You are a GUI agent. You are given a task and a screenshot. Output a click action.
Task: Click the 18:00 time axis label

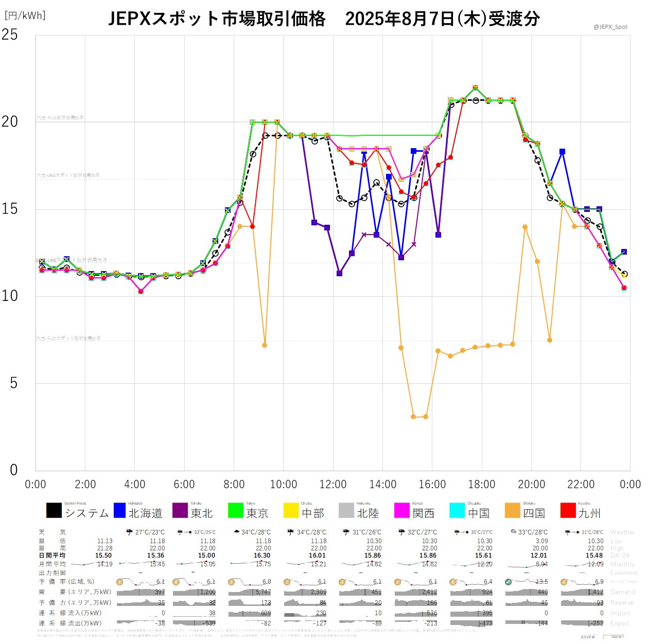tap(482, 484)
